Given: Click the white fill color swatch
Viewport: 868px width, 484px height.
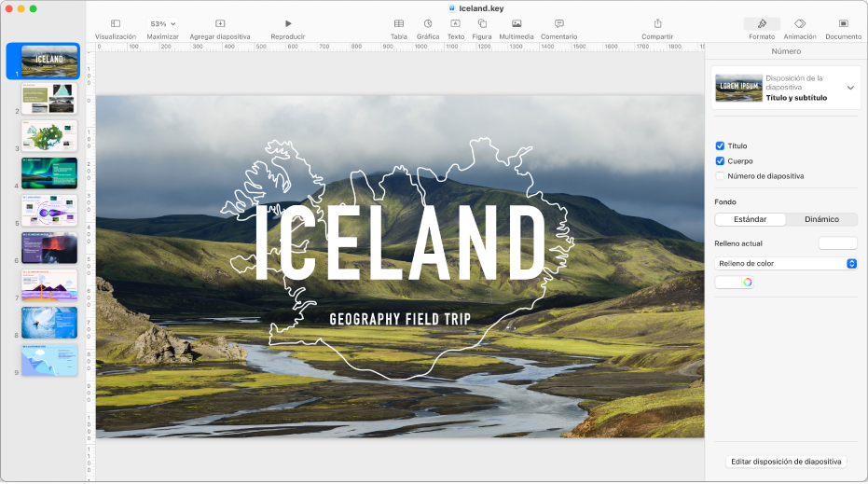Looking at the screenshot, I should coord(728,283).
